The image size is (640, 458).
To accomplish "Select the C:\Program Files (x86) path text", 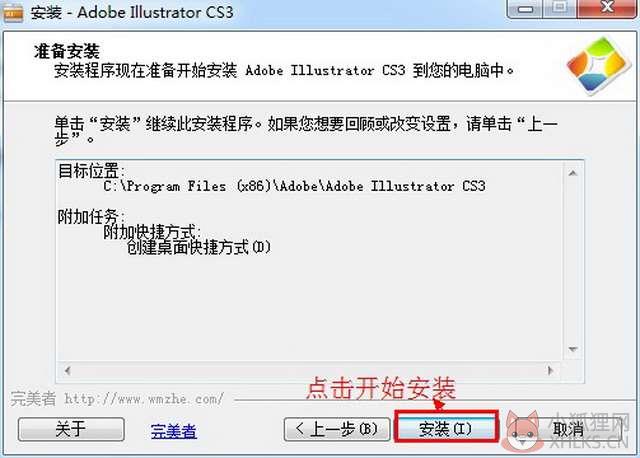I will 294,186.
